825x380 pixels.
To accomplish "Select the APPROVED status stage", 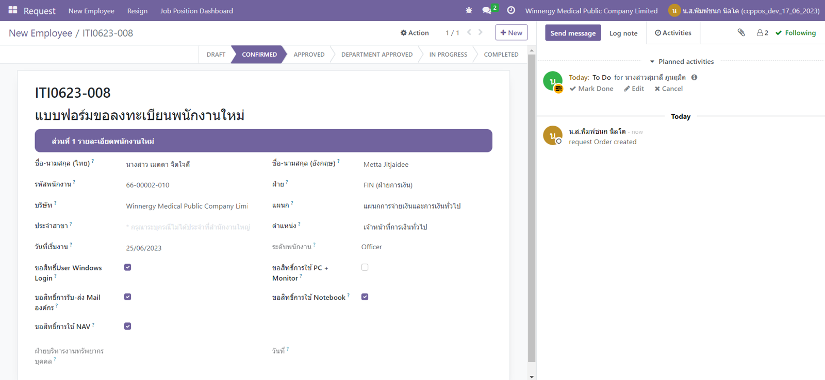I will pyautogui.click(x=309, y=54).
